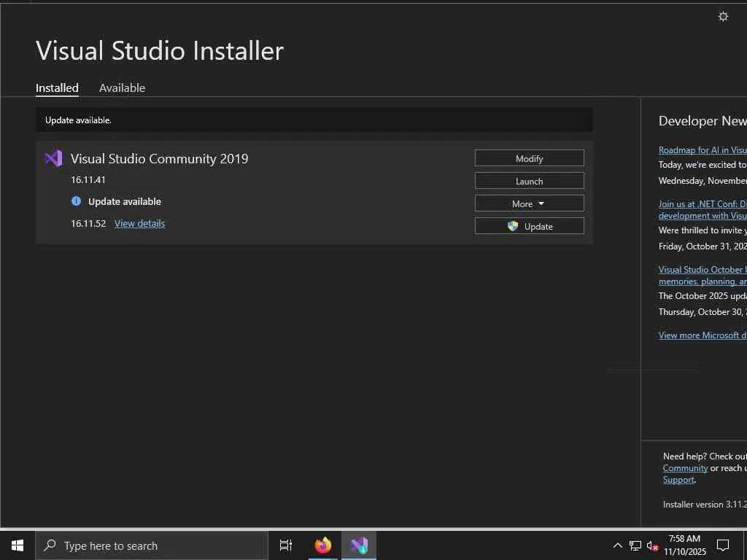Click the Developer News heading
This screenshot has width=747, height=560.
703,121
